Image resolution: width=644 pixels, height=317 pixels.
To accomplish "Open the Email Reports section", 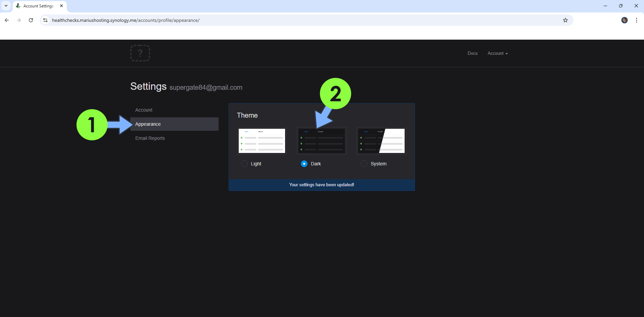I will (x=150, y=138).
